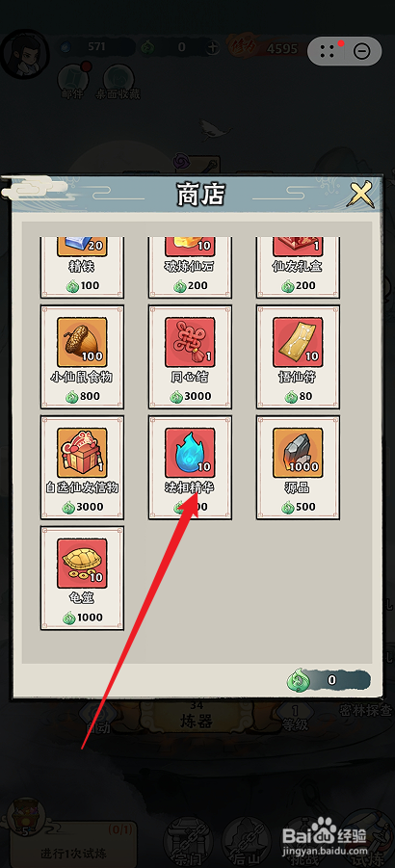Select the 法相精华 blue flame item
The width and height of the screenshot is (395, 868).
[x=190, y=468]
